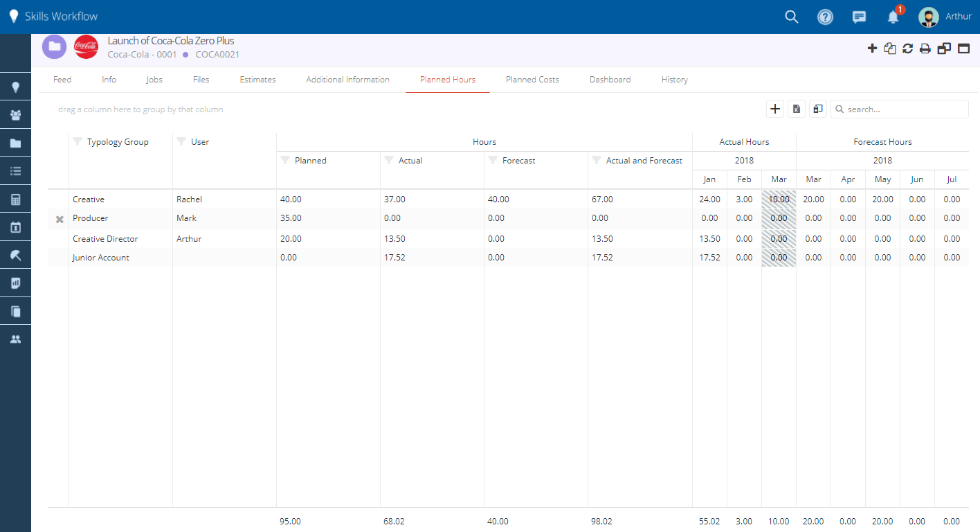Open the column chooser icon beside search
The width and height of the screenshot is (980, 532).
click(818, 109)
